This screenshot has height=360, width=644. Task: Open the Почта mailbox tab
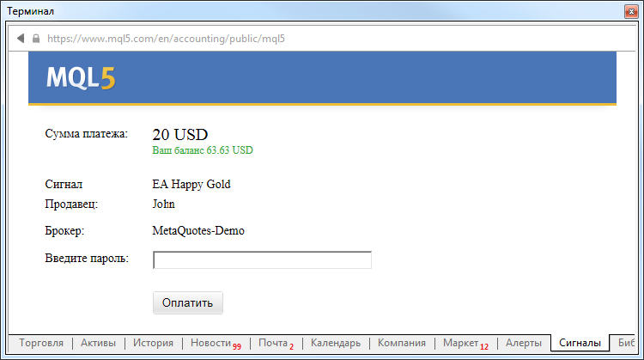tap(276, 343)
